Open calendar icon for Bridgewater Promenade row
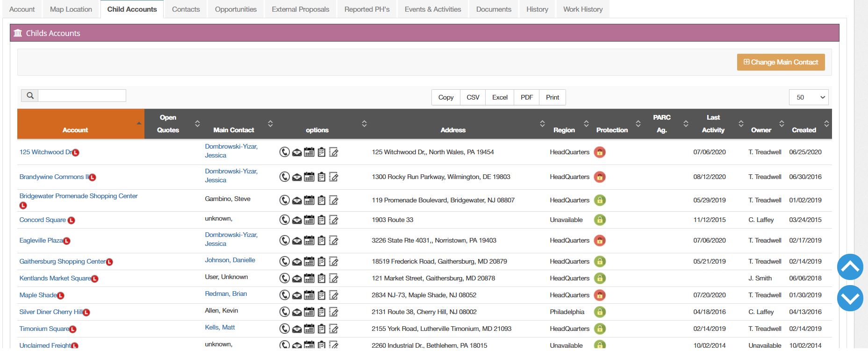The height and width of the screenshot is (351, 868). coord(309,200)
